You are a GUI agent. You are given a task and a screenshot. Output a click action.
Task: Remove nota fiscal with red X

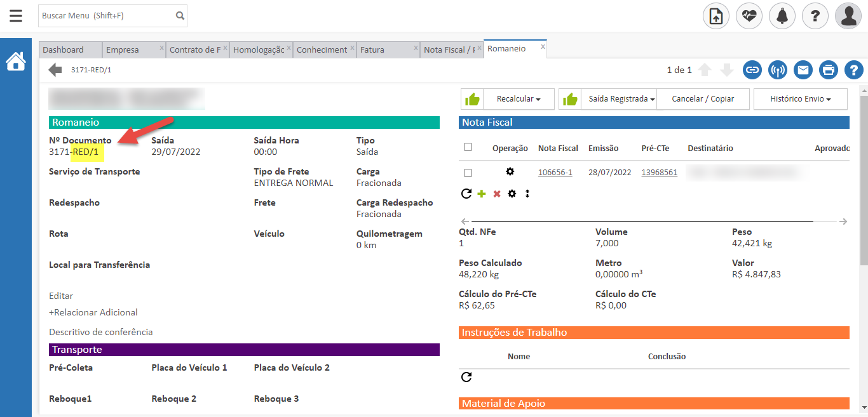point(497,194)
